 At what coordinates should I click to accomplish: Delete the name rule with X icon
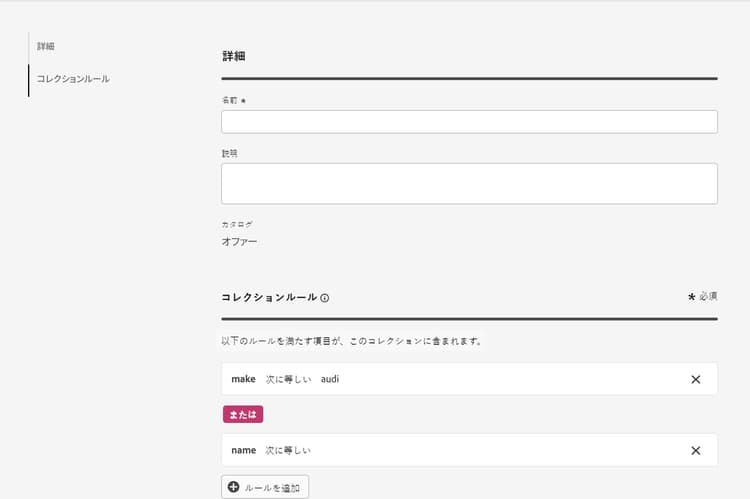point(696,450)
